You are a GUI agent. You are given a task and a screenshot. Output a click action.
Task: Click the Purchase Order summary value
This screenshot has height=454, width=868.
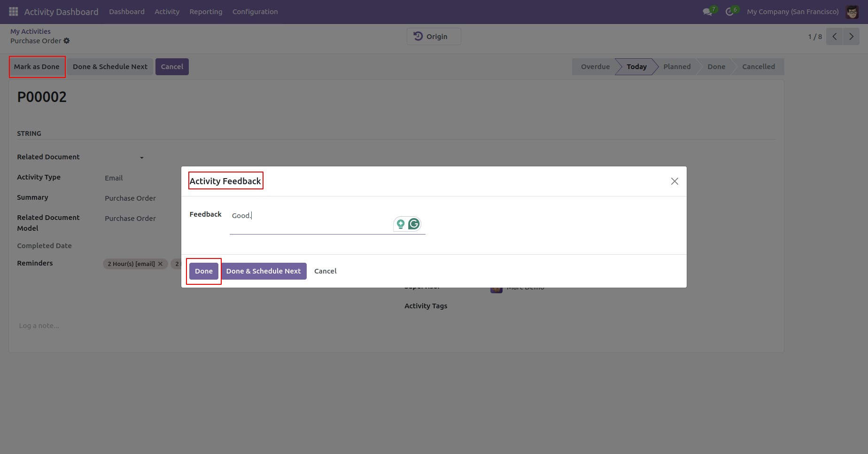click(130, 198)
